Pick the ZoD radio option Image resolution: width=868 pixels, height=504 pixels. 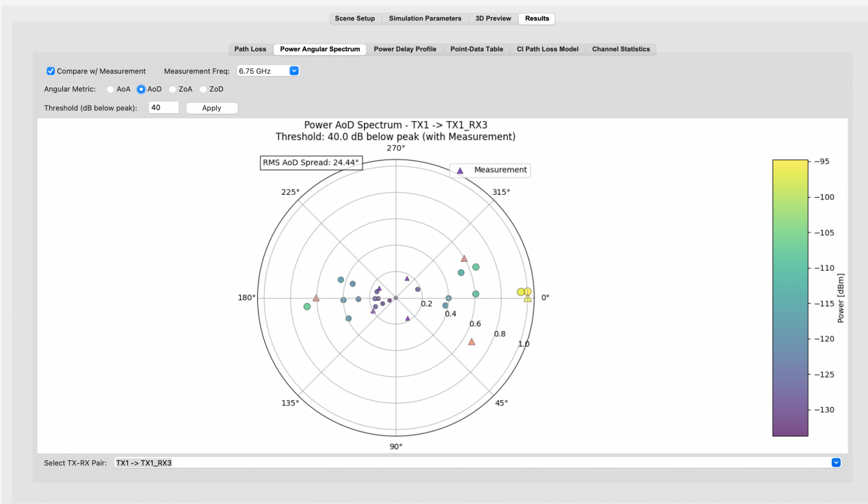(x=203, y=89)
